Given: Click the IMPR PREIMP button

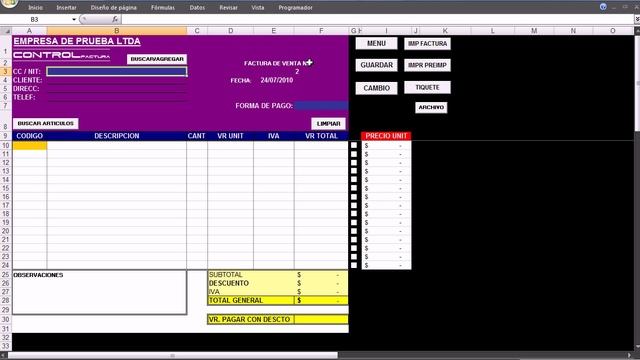Looking at the screenshot, I should pyautogui.click(x=427, y=65).
